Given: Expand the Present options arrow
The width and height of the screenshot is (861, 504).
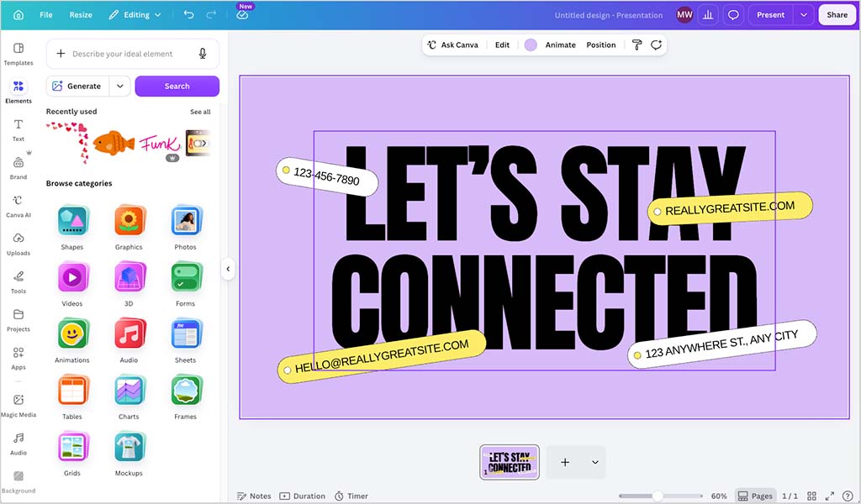Looking at the screenshot, I should pos(803,15).
